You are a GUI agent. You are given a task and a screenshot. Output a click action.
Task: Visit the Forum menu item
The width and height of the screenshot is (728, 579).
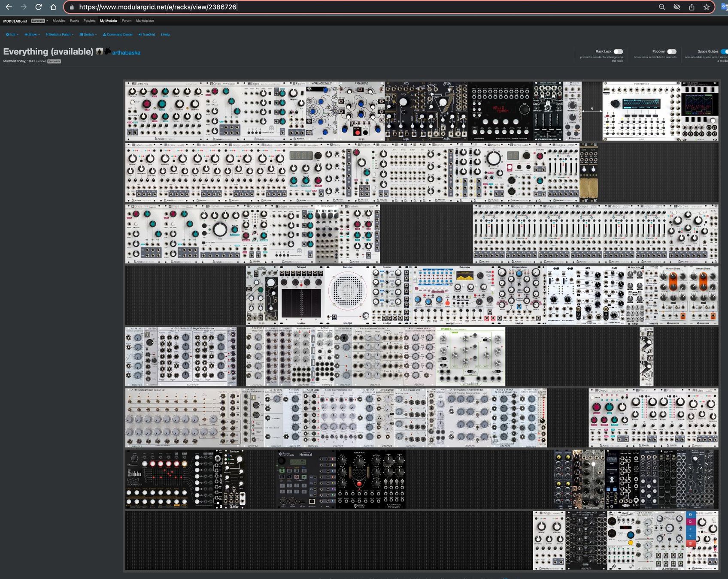click(x=127, y=21)
